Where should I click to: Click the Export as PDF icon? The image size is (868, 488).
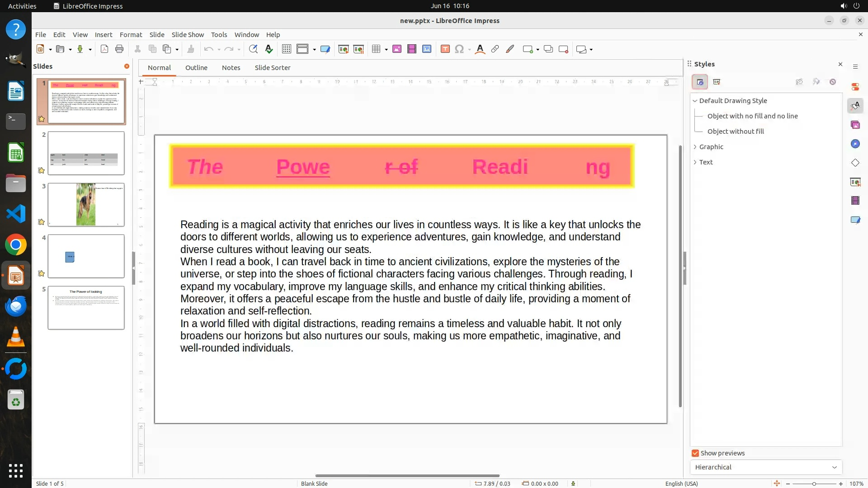pyautogui.click(x=104, y=49)
